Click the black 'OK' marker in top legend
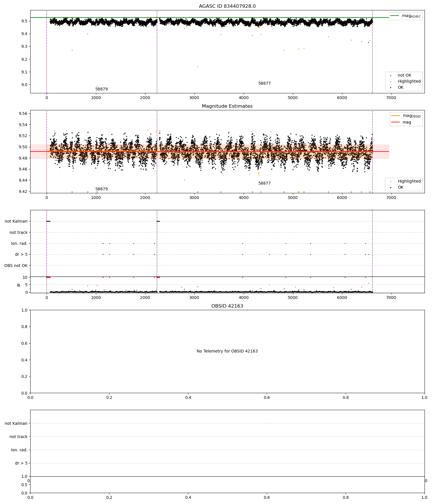The image size is (432, 504). 391,88
